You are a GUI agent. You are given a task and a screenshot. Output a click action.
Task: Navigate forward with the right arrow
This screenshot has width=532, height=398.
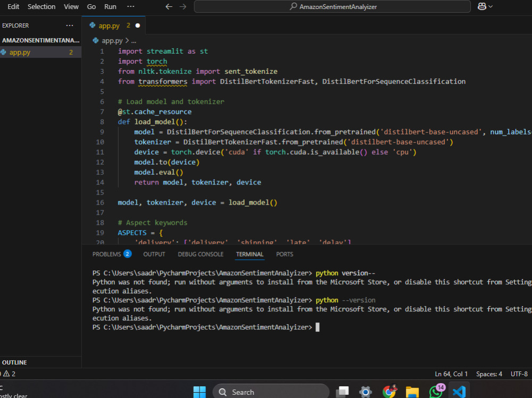pos(183,7)
